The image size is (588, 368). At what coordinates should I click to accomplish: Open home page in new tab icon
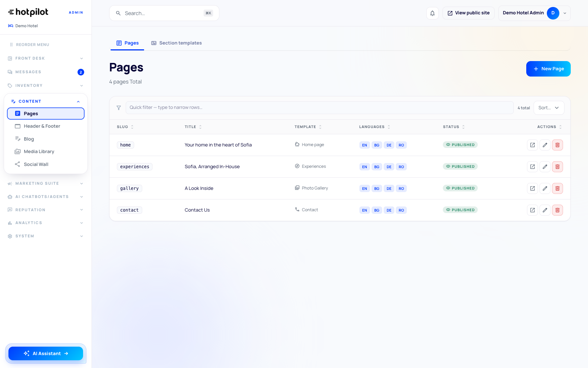[x=533, y=145]
